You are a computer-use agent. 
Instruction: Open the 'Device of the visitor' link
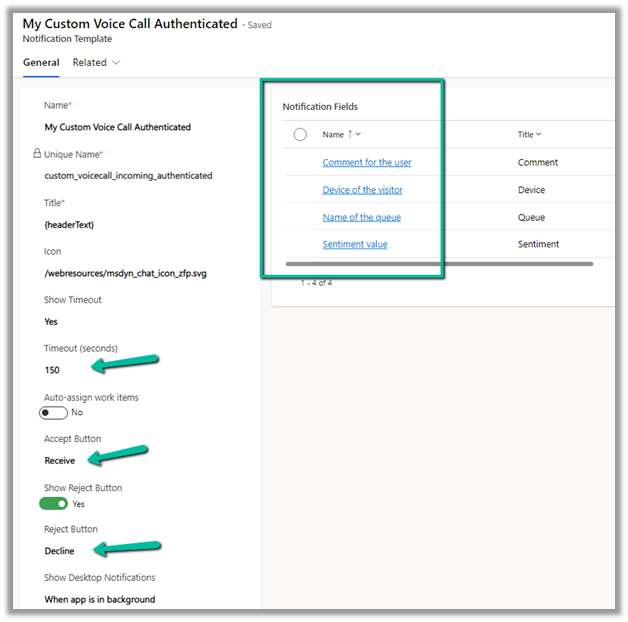(x=362, y=190)
